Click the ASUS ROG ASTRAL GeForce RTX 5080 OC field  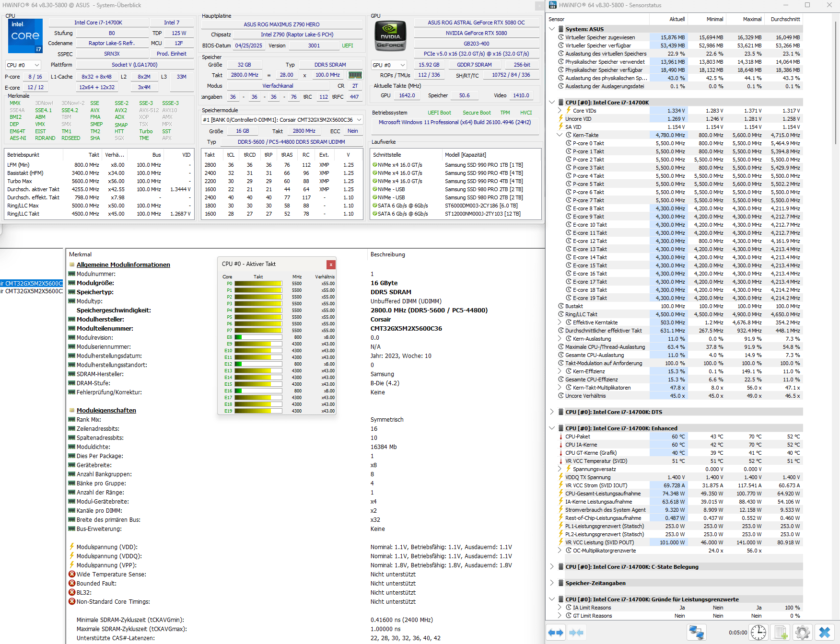pyautogui.click(x=476, y=23)
